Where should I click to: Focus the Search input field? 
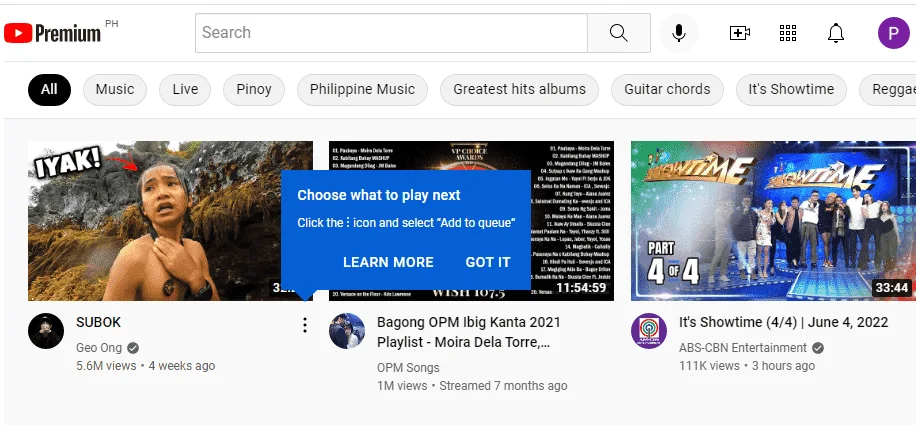pos(391,33)
